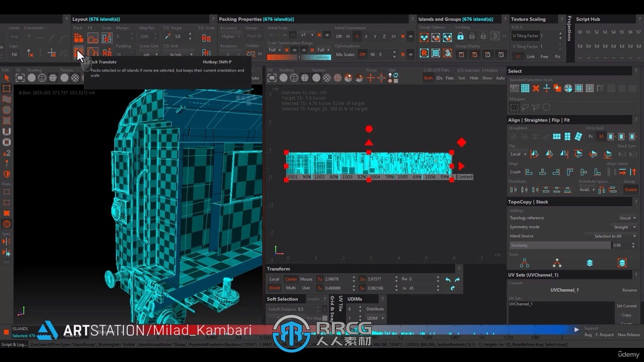The image size is (644, 362).
Task: Click the red X deselect icon in Select panel
Action: (536, 88)
